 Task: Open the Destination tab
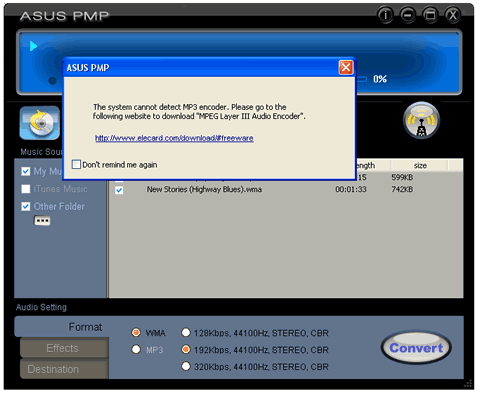point(64,369)
